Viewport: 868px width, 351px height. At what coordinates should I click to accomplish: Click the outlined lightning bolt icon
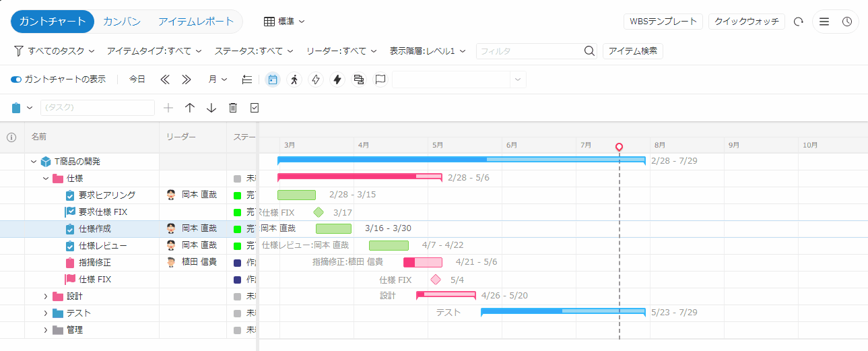316,79
